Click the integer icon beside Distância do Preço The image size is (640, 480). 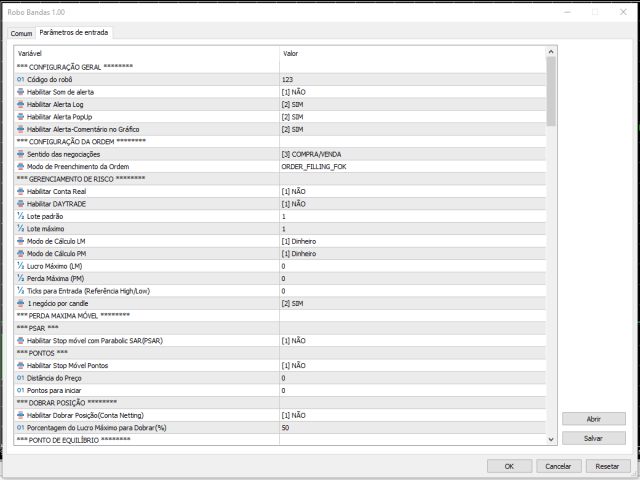tap(20, 378)
